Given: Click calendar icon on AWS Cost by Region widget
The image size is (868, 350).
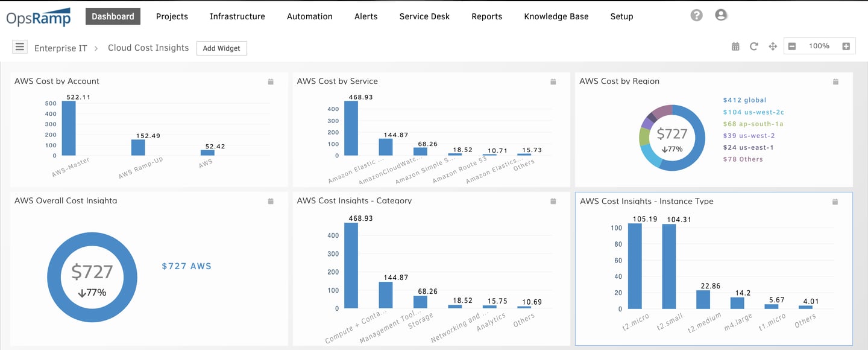Looking at the screenshot, I should [x=835, y=81].
